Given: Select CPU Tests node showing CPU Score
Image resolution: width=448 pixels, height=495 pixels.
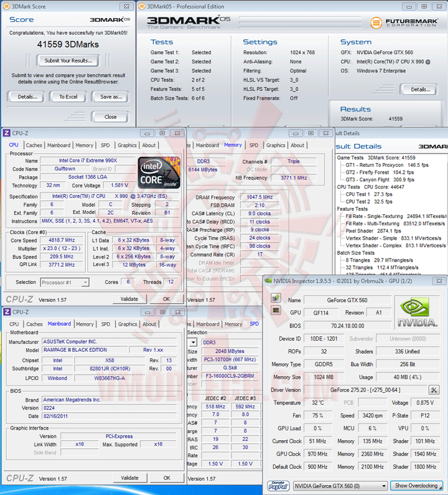Looking at the screenshot, I should click(370, 187).
